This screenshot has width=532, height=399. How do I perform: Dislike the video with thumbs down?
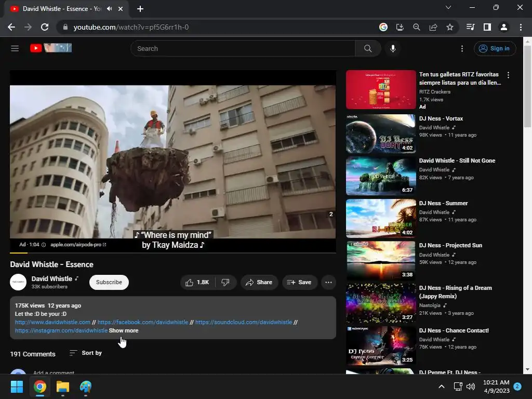coord(225,282)
